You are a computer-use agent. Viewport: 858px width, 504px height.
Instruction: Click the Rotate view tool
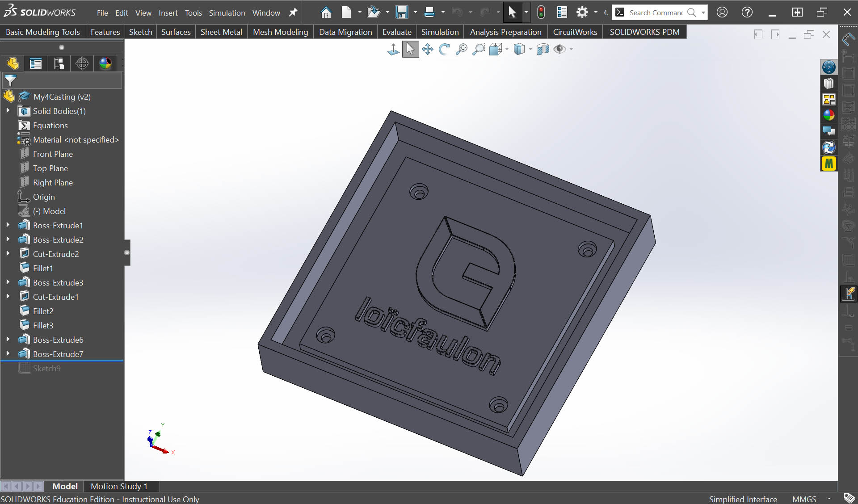(x=444, y=49)
